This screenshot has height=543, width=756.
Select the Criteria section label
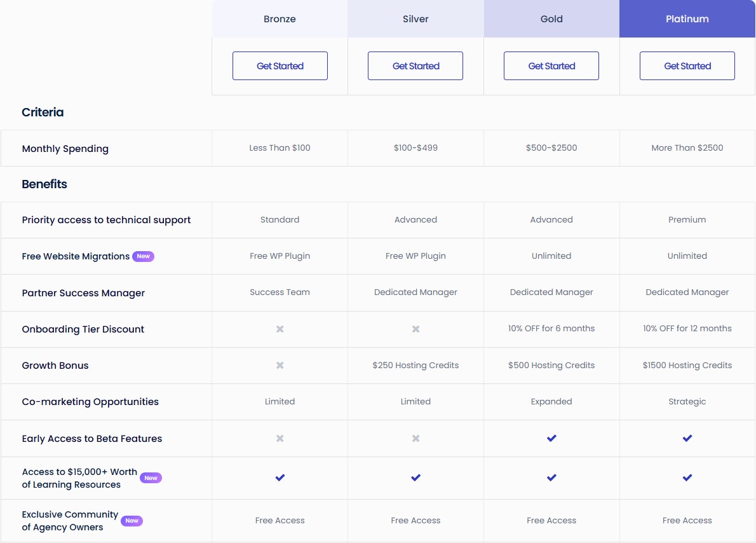(x=43, y=112)
